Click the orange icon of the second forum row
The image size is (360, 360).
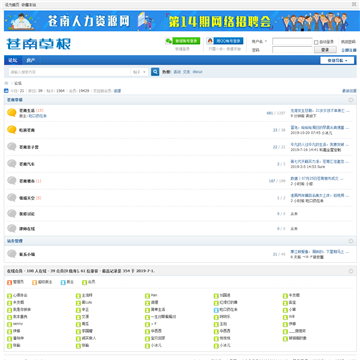tap(12, 130)
